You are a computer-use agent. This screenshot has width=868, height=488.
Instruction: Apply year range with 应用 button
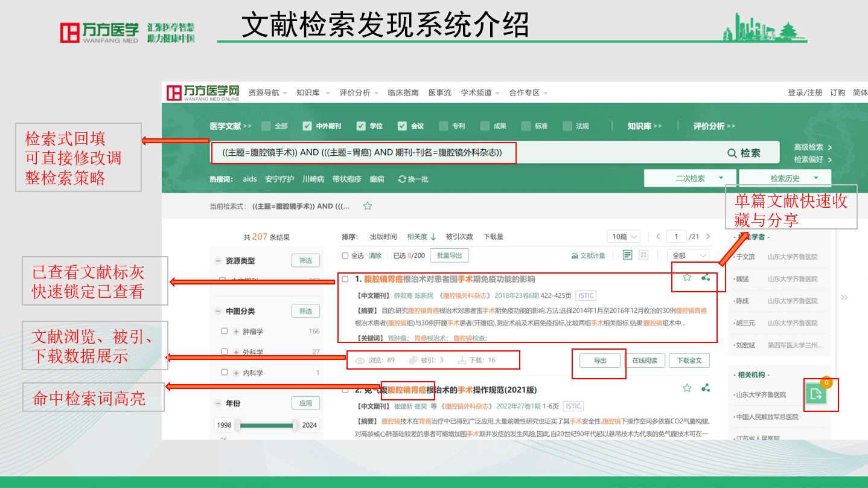(x=306, y=403)
